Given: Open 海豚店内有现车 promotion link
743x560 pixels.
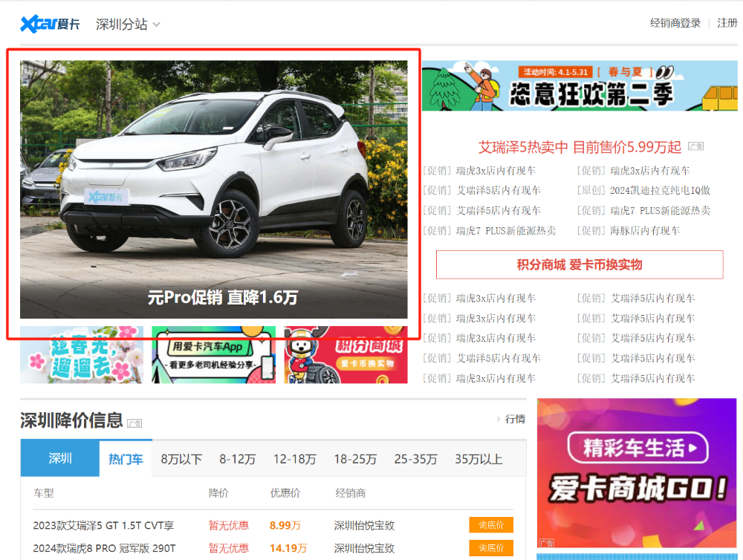Looking at the screenshot, I should click(x=644, y=231).
